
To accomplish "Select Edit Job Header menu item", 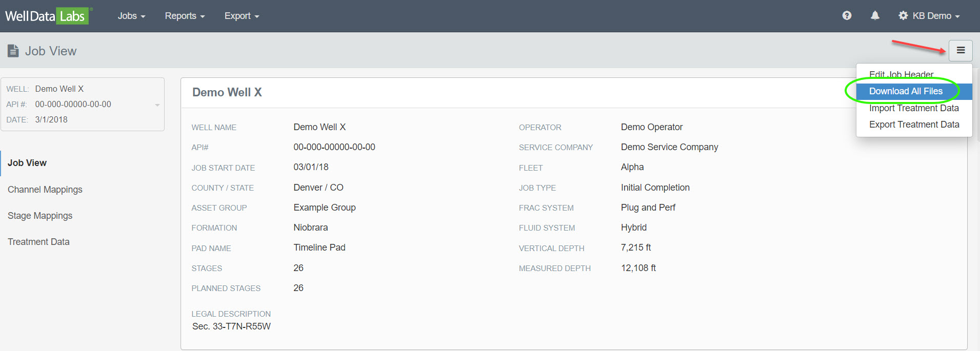I will click(x=901, y=75).
